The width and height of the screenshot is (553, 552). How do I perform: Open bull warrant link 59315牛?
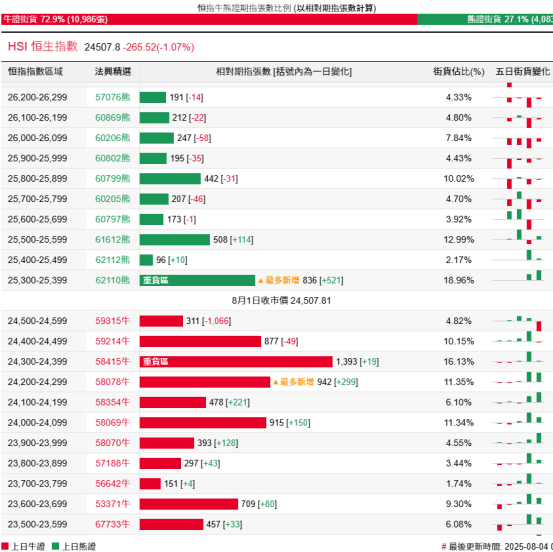(x=113, y=321)
